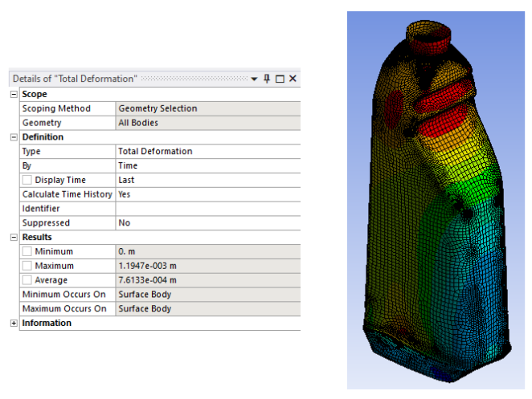This screenshot has height=399, width=532.
Task: Collapse the Definition section
Action: (x=14, y=137)
